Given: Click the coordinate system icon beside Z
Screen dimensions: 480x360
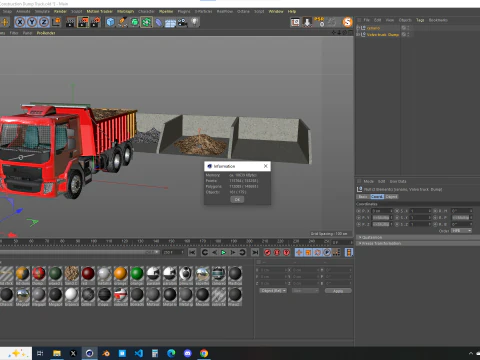Looking at the screenshot, I should coord(57,22).
